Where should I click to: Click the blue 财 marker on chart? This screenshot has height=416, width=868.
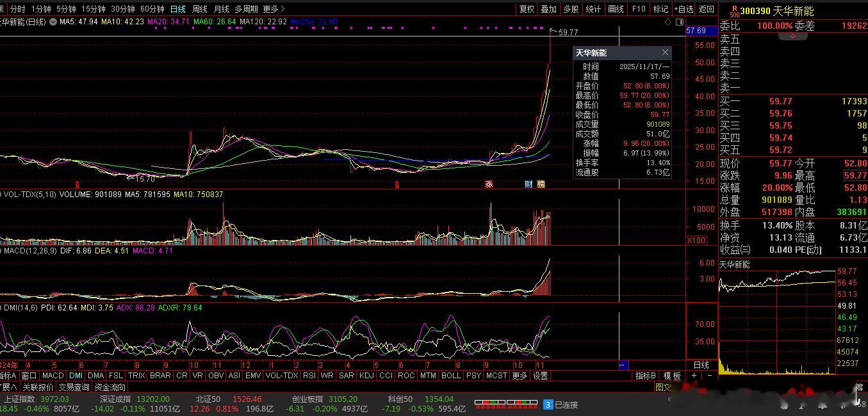(528, 184)
